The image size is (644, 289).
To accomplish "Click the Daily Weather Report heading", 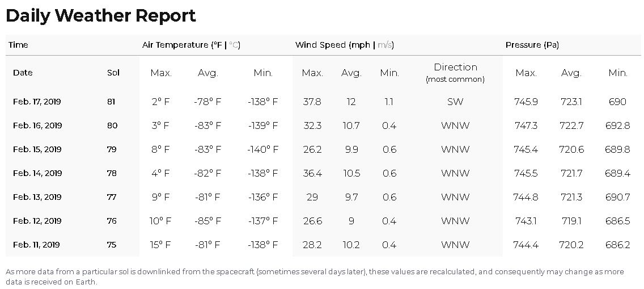I will click(101, 15).
